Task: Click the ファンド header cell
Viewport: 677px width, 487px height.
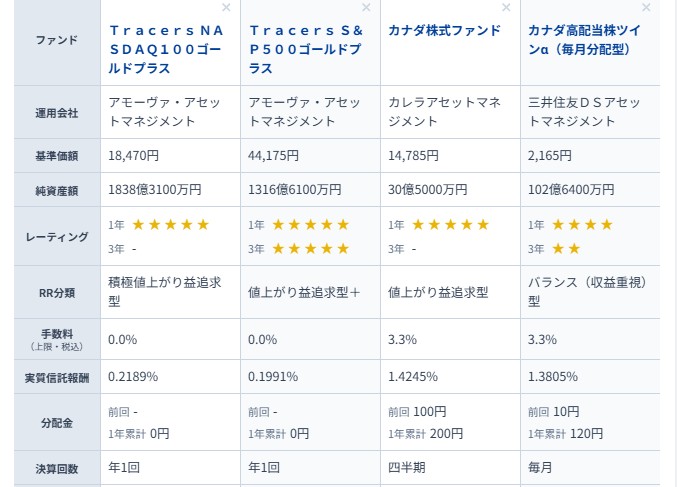Action: point(57,41)
